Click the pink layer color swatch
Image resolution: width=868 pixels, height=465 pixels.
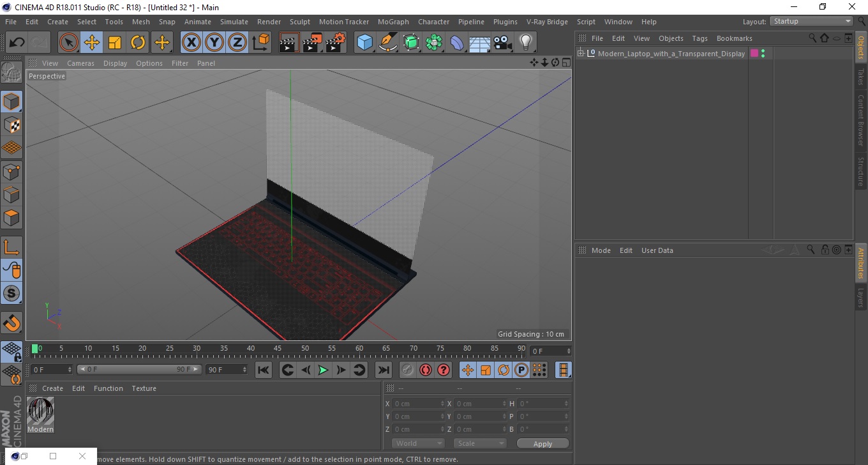[754, 54]
